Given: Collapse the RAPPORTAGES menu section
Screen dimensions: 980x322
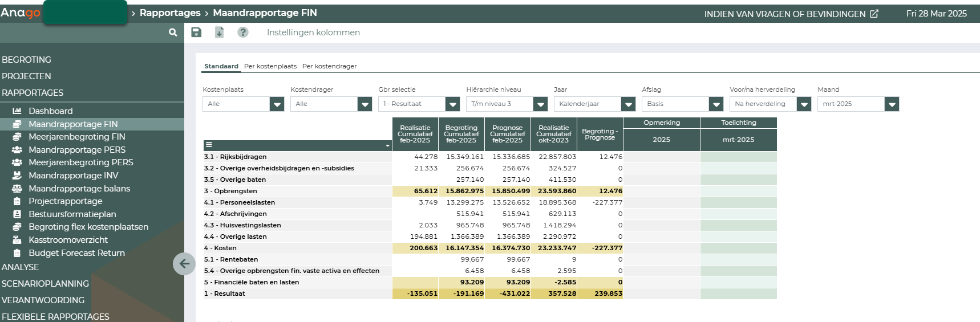Looking at the screenshot, I should [33, 93].
